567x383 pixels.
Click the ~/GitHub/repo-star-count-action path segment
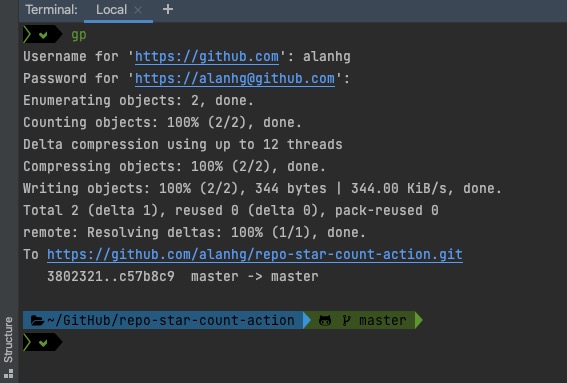tap(170, 320)
